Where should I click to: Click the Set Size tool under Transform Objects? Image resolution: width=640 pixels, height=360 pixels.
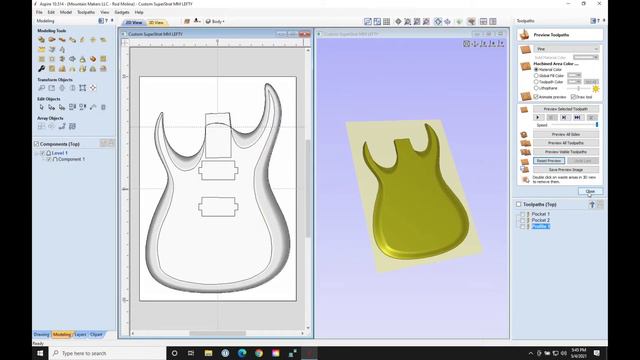pos(52,88)
